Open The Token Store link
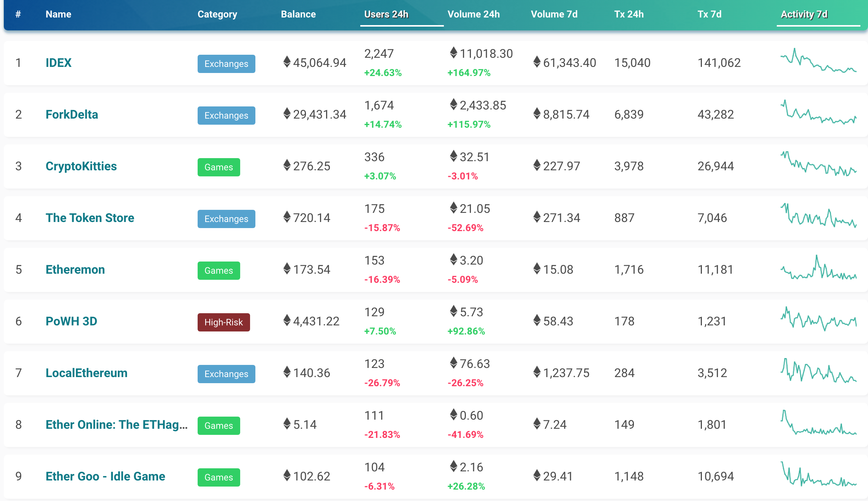 tap(90, 218)
